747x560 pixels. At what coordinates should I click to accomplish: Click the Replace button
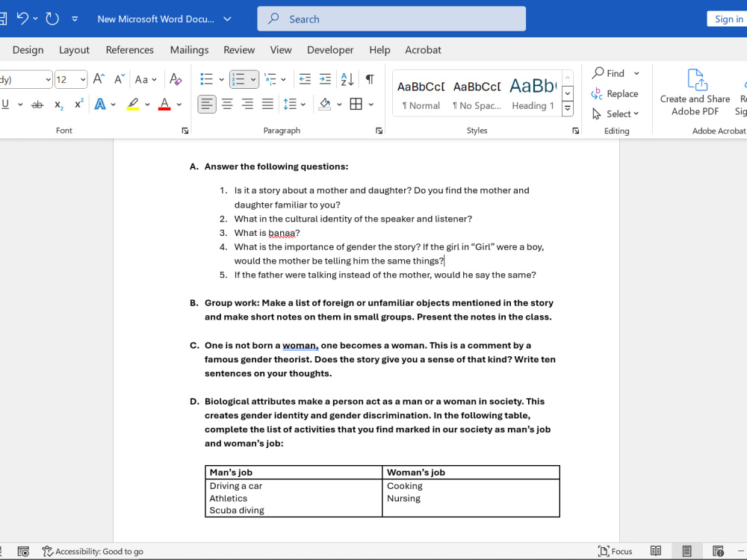[615, 94]
